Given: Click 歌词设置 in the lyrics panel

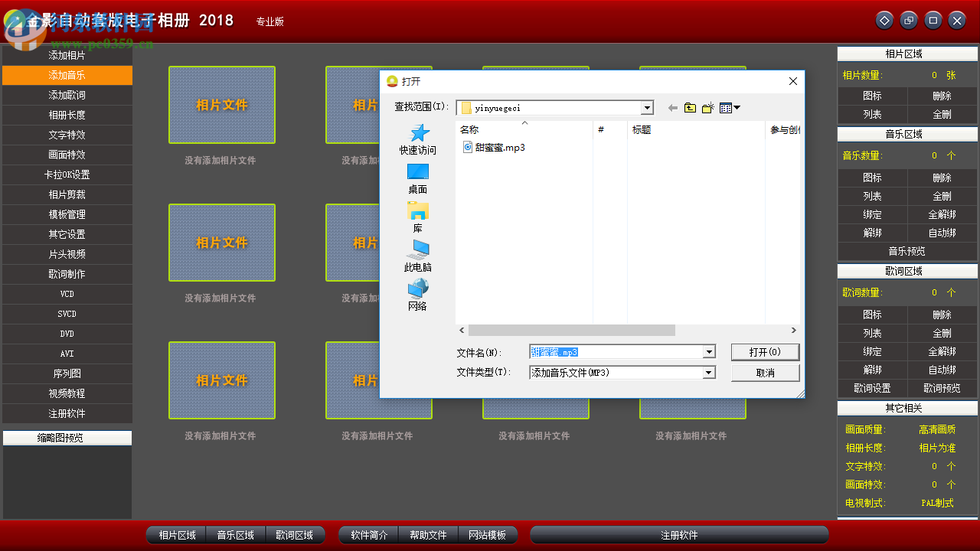Looking at the screenshot, I should (873, 388).
